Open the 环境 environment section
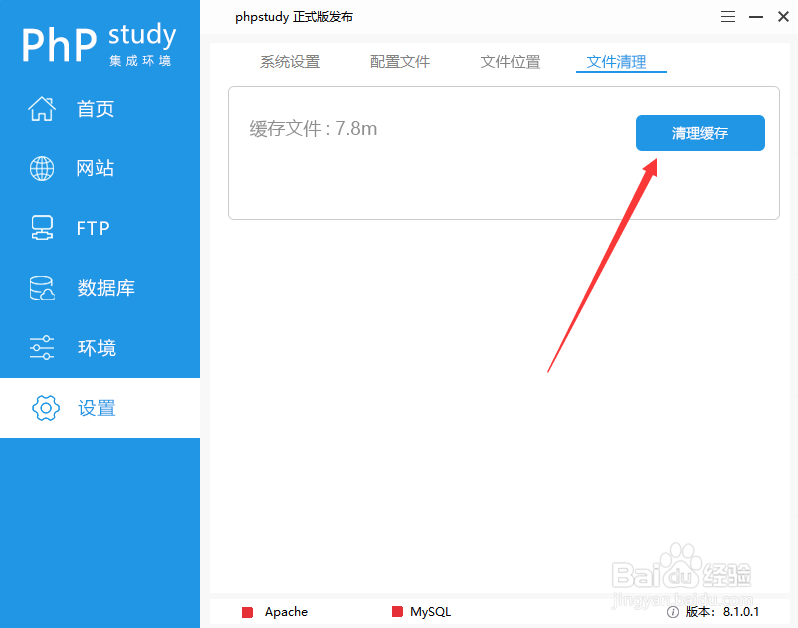798x628 pixels. pos(97,348)
